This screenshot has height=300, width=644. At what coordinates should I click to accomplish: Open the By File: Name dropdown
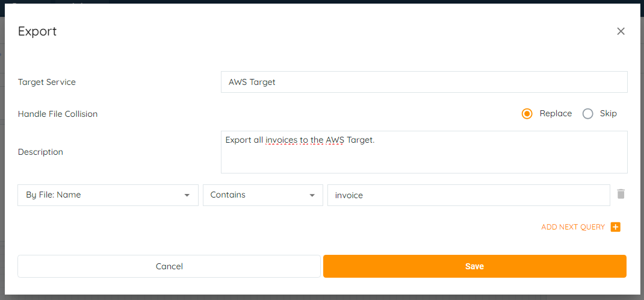click(x=108, y=195)
